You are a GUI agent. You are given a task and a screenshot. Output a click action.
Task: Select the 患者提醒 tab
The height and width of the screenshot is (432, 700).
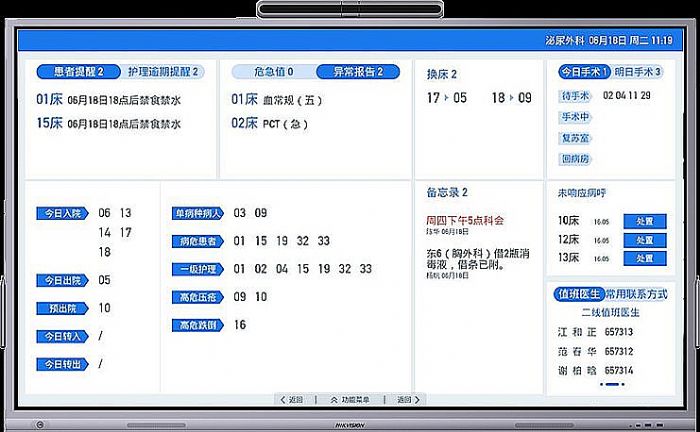[78, 72]
